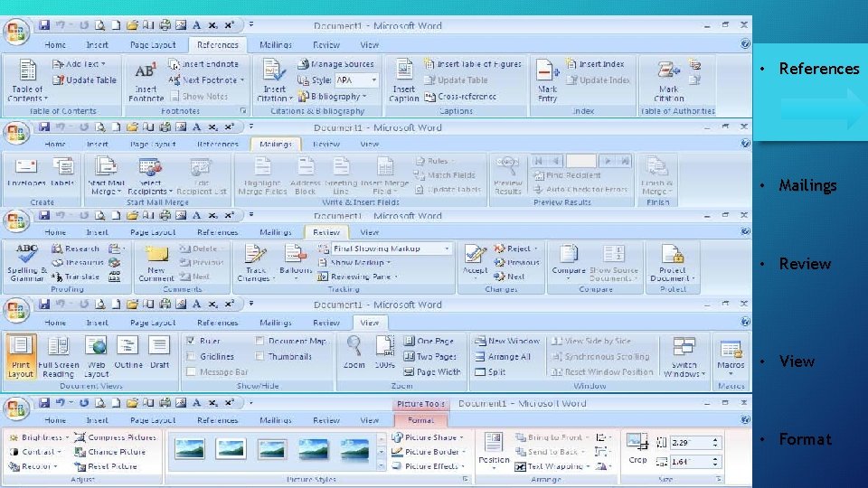The image size is (868, 488).
Task: Click the Mark Citation icon
Action: pyautogui.click(x=668, y=70)
